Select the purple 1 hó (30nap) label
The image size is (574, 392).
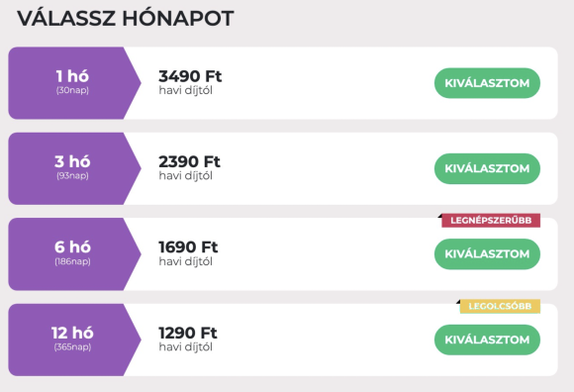[x=74, y=83]
